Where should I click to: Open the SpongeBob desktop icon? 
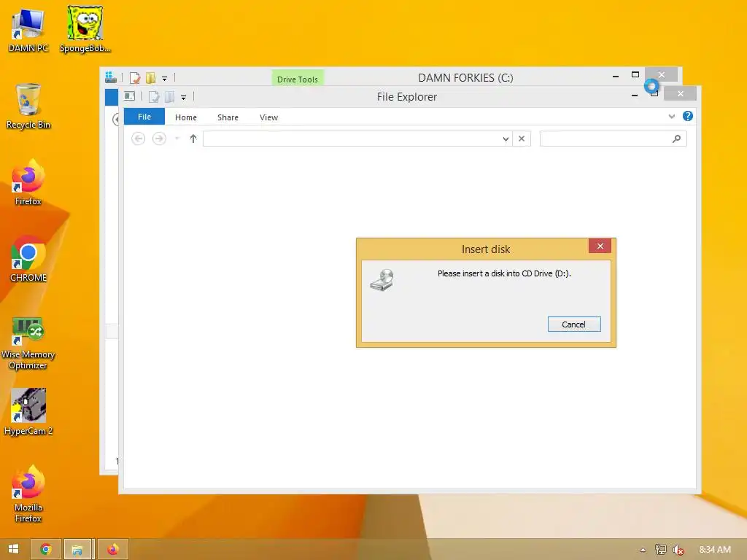[85, 29]
